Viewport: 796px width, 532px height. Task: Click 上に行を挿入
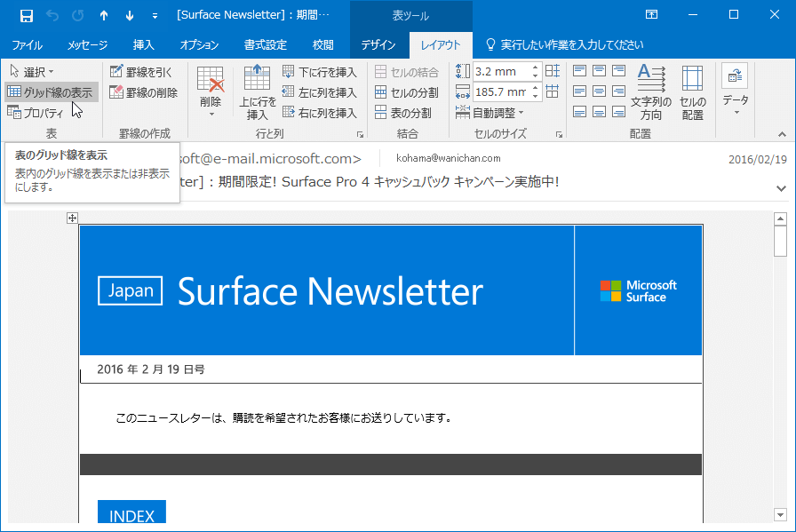[x=258, y=92]
